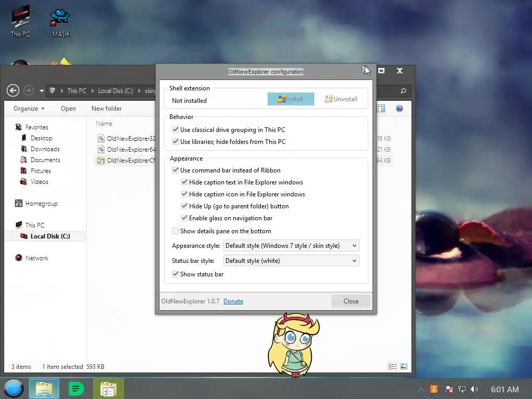
Task: Switch to large icons view
Action: [404, 366]
